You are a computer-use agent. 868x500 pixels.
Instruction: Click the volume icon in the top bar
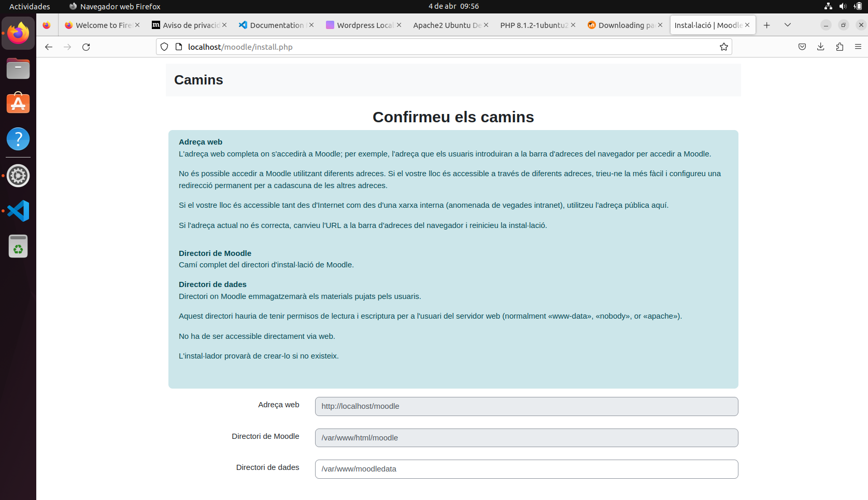coord(842,6)
